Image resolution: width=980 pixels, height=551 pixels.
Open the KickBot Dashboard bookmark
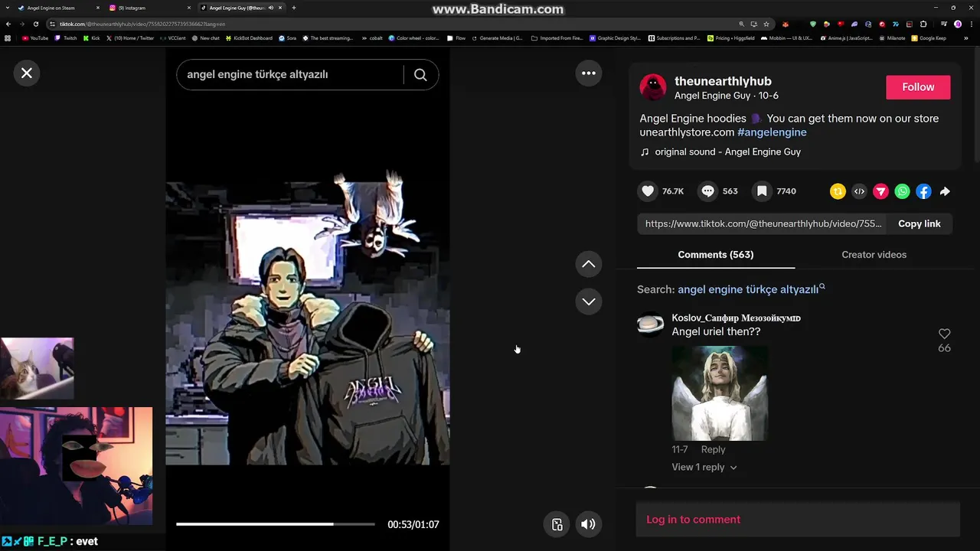coord(249,37)
